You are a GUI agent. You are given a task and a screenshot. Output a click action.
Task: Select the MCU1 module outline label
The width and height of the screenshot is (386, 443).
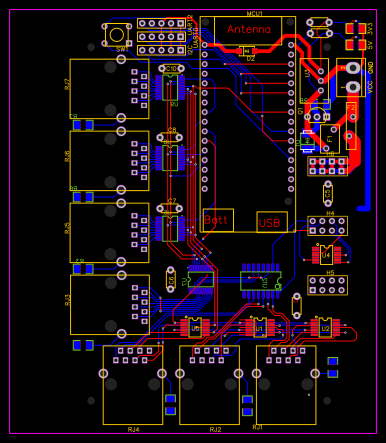coord(255,14)
